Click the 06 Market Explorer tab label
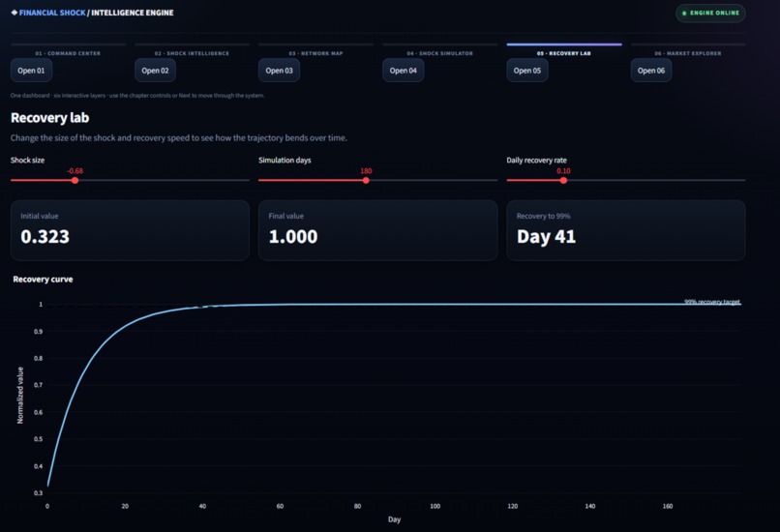 point(688,53)
